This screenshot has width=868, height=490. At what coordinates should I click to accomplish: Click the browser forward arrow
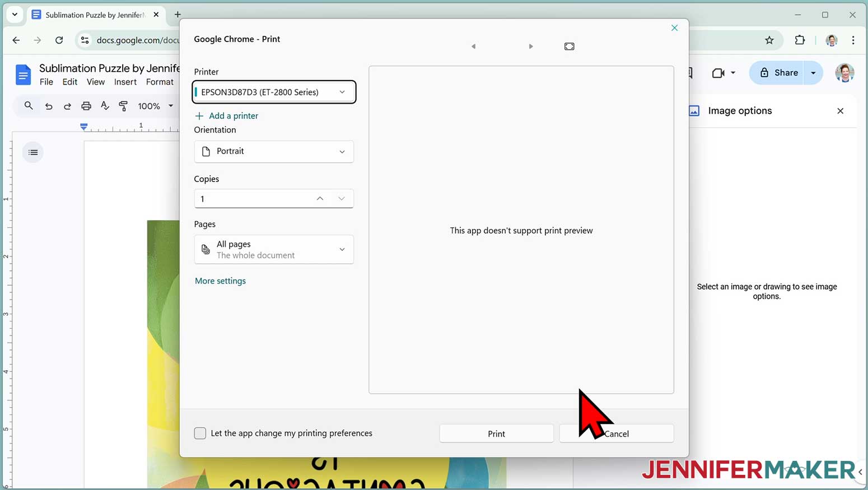(x=37, y=40)
